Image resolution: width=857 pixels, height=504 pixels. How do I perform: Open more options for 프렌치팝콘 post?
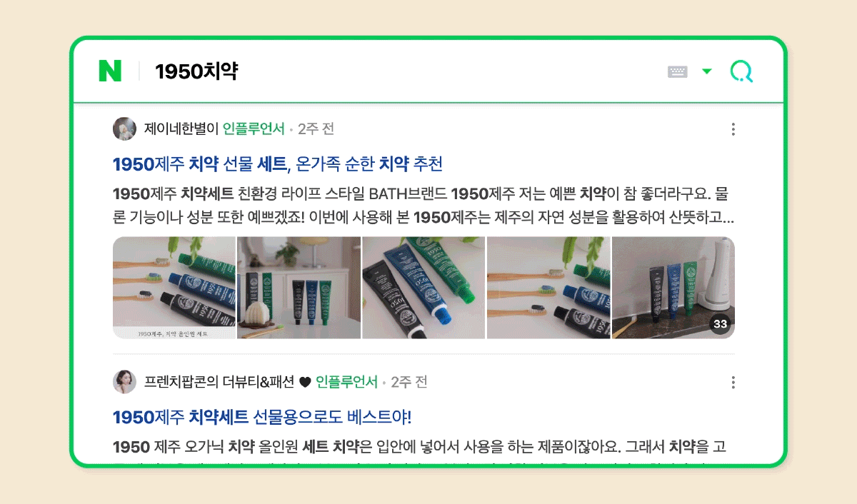click(733, 383)
